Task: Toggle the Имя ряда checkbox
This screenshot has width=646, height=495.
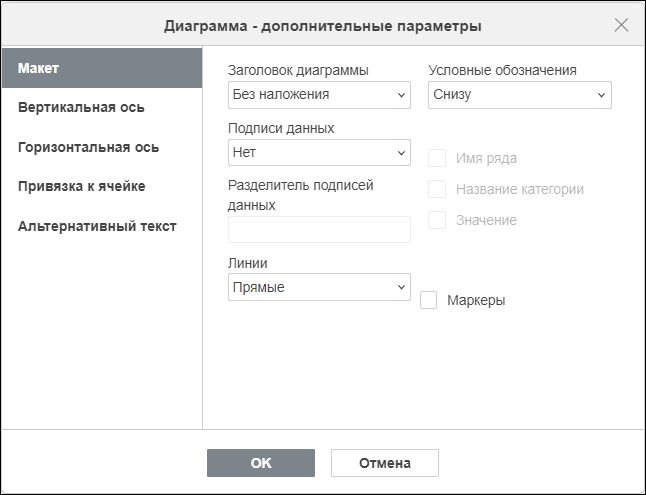Action: point(437,158)
